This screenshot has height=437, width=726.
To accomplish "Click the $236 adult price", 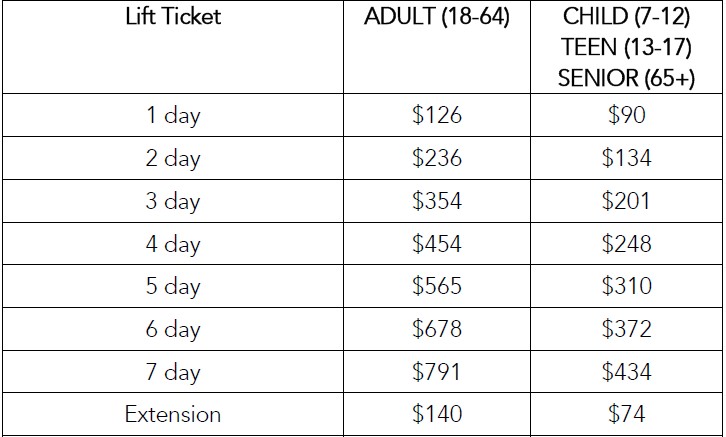I will click(x=437, y=158).
